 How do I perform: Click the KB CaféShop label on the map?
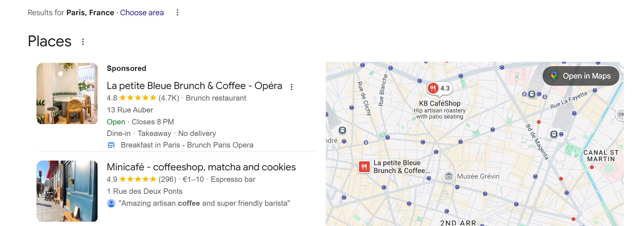[x=440, y=103]
